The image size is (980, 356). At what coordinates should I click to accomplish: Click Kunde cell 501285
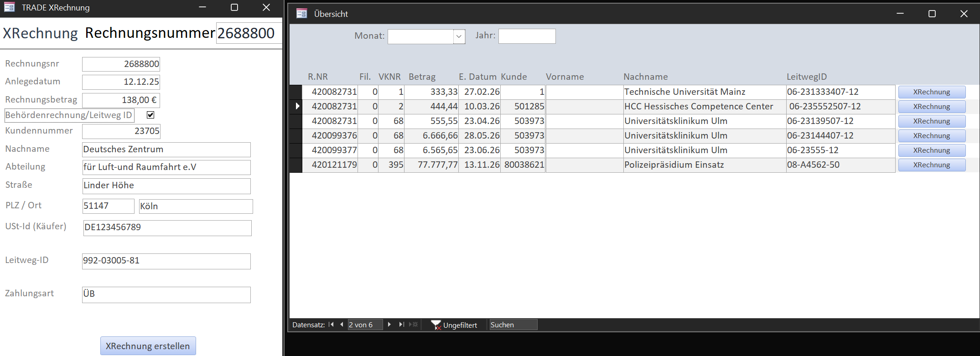pos(523,107)
